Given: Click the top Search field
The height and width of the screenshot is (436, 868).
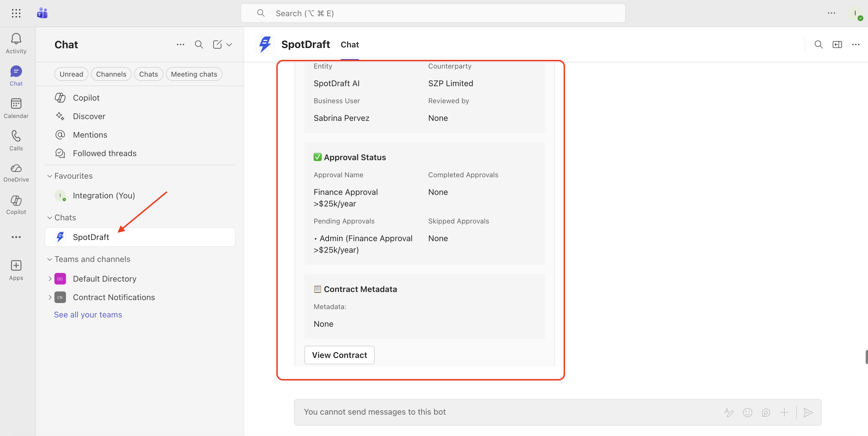Looking at the screenshot, I should pos(433,13).
